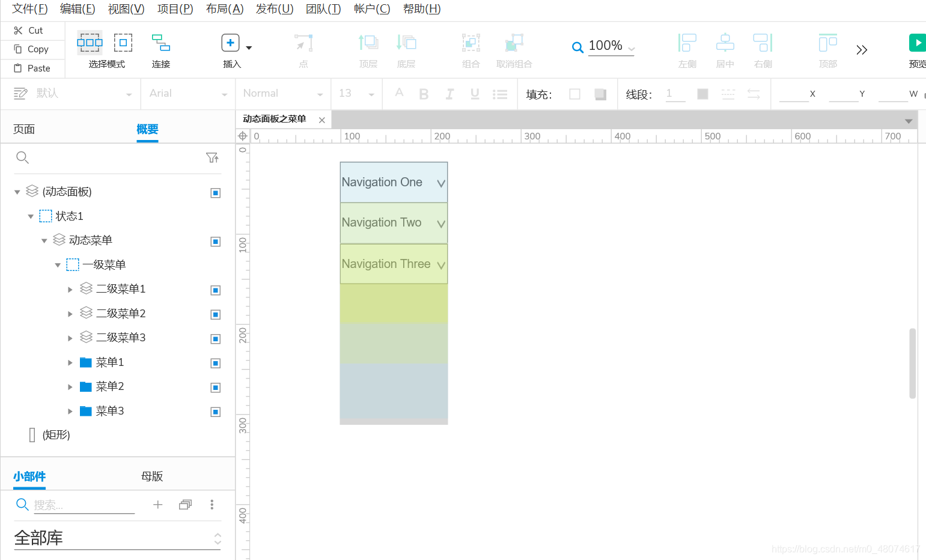926x560 pixels.
Task: Click the outline search magnifier icon
Action: 22,157
